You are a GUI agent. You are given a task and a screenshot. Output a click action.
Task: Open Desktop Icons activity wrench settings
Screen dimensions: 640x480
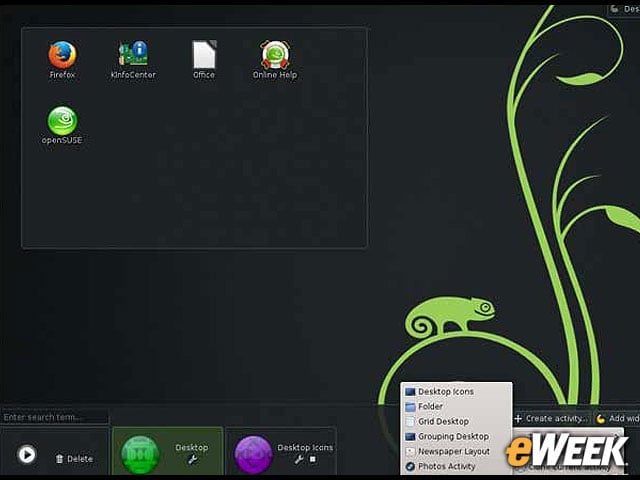click(x=299, y=460)
